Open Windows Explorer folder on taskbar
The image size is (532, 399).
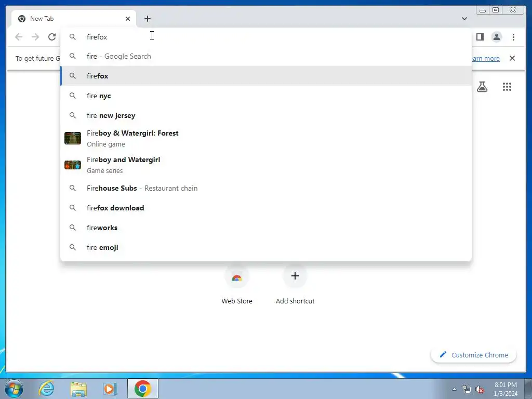pos(78,389)
